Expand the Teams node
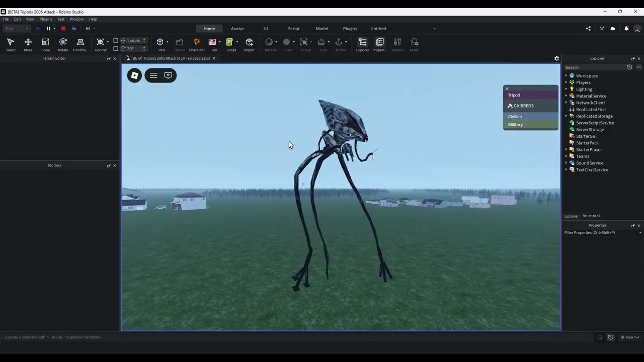The width and height of the screenshot is (644, 362). [x=566, y=156]
